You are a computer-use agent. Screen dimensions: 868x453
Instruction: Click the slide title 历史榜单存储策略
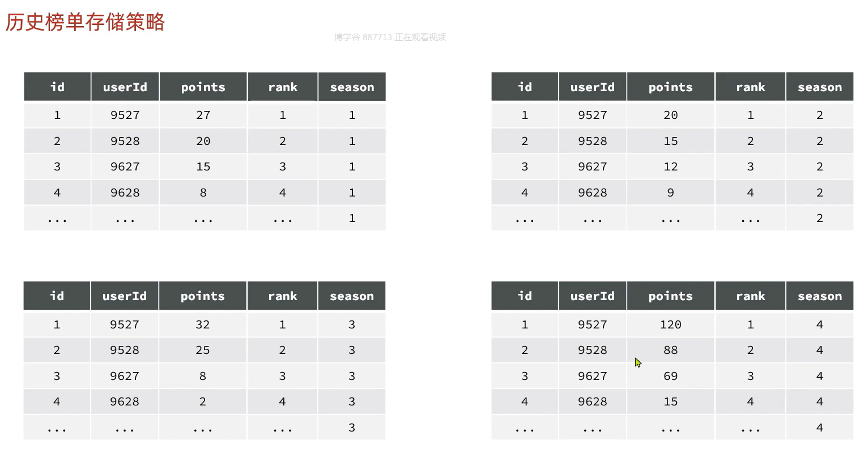click(x=85, y=23)
